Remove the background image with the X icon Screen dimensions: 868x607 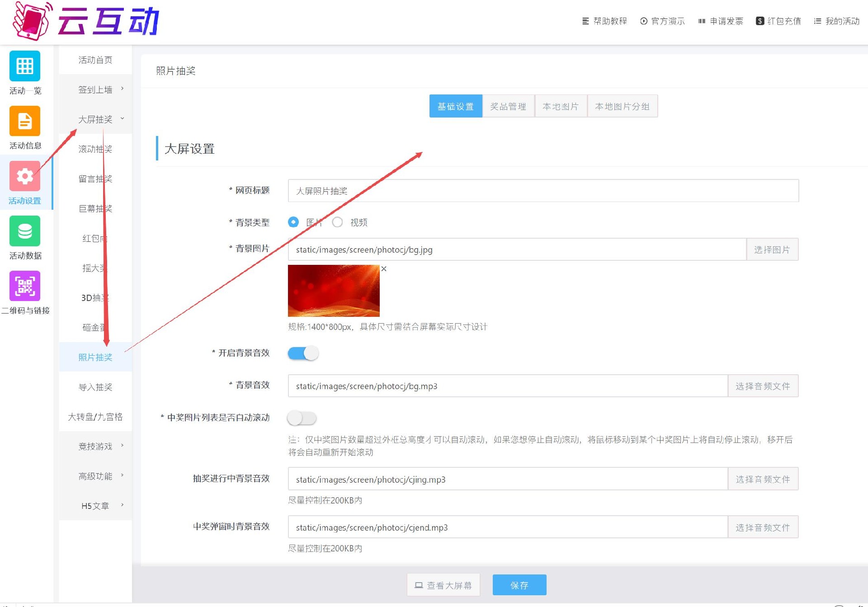[384, 268]
